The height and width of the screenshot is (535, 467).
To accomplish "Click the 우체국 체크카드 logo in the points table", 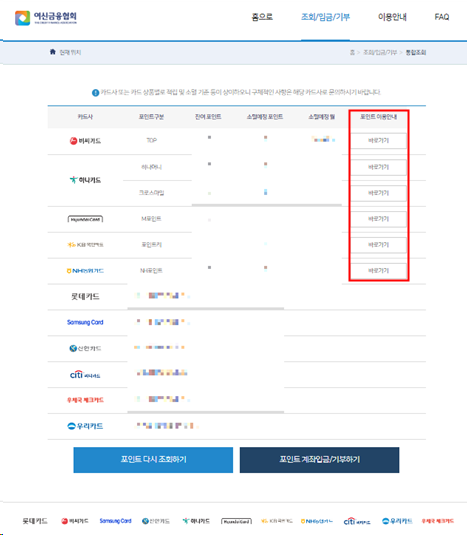I will pyautogui.click(x=85, y=400).
